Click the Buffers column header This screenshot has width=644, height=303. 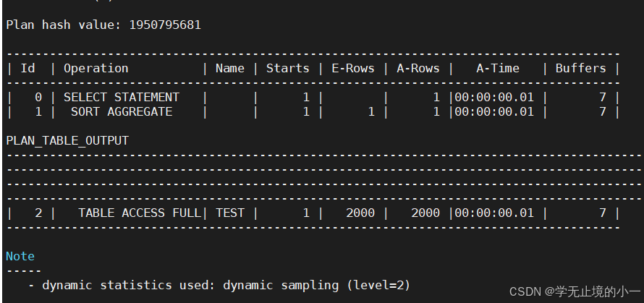tap(581, 68)
